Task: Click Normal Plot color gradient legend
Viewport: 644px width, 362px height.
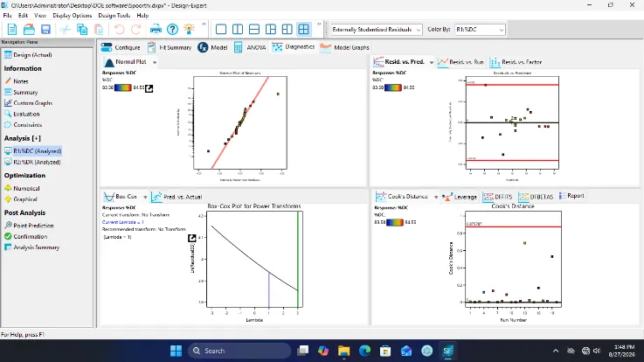Action: click(122, 87)
